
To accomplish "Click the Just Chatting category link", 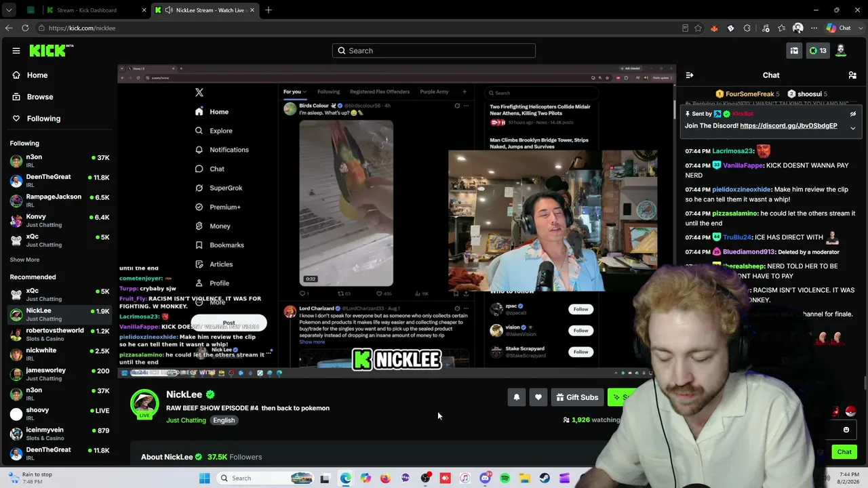I will pyautogui.click(x=186, y=420).
